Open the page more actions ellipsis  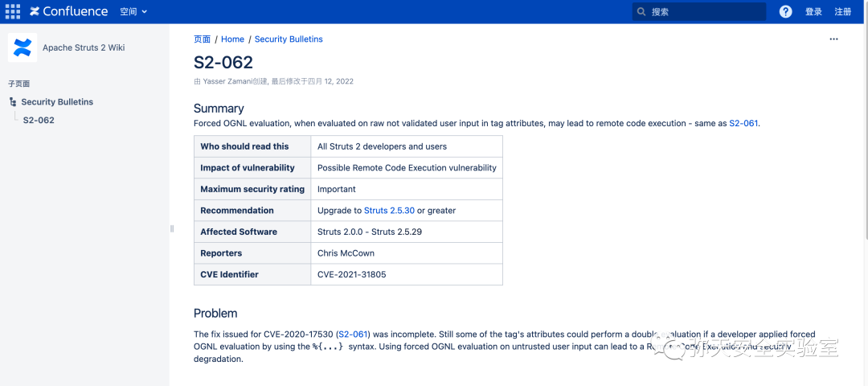click(833, 39)
